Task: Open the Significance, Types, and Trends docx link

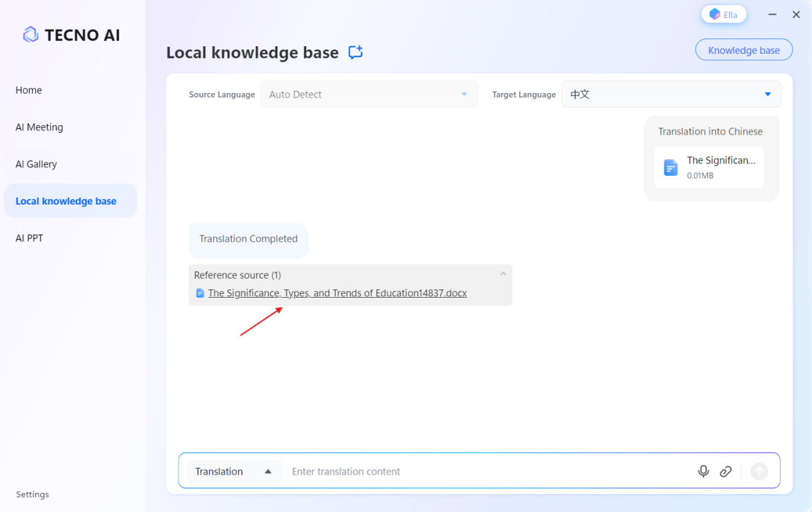Action: tap(337, 293)
